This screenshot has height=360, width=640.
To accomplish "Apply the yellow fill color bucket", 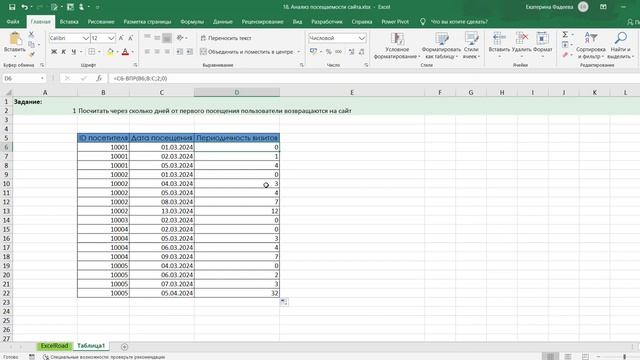I will [x=110, y=52].
